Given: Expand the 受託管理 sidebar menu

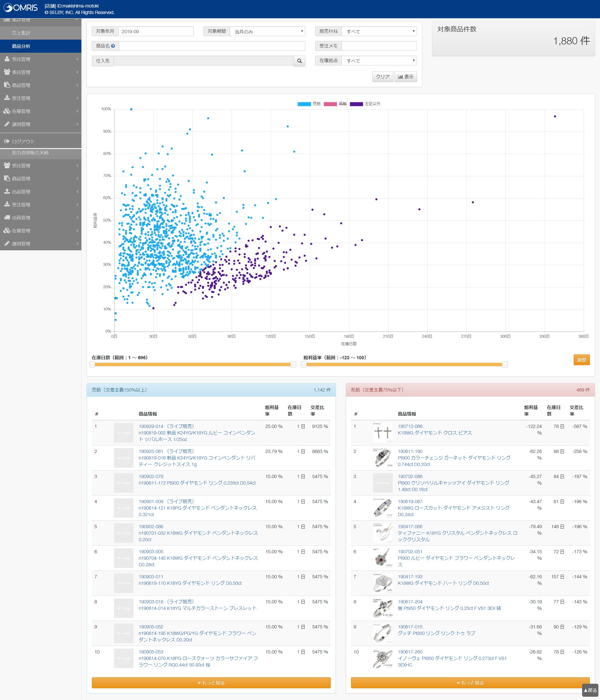Looking at the screenshot, I should pos(41,59).
